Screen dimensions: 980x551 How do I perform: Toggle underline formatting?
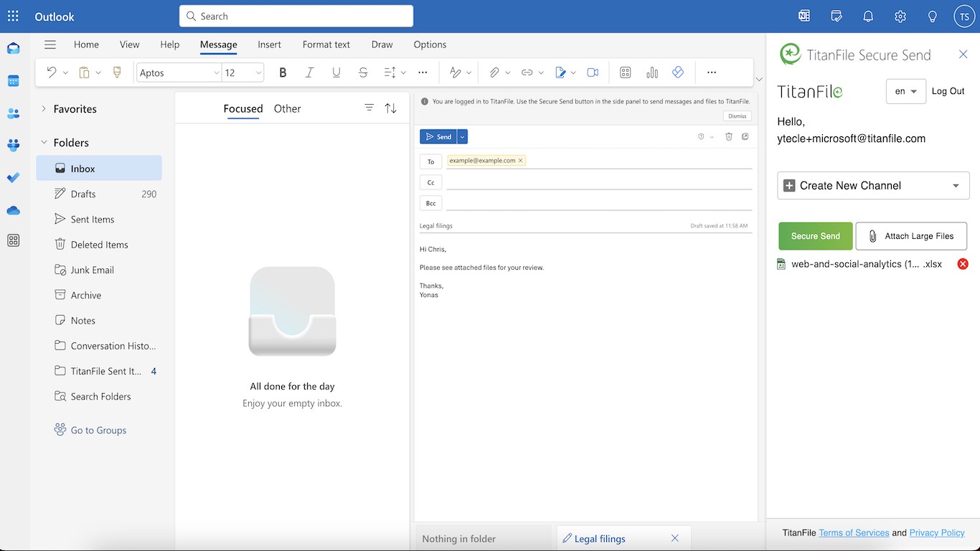(336, 72)
